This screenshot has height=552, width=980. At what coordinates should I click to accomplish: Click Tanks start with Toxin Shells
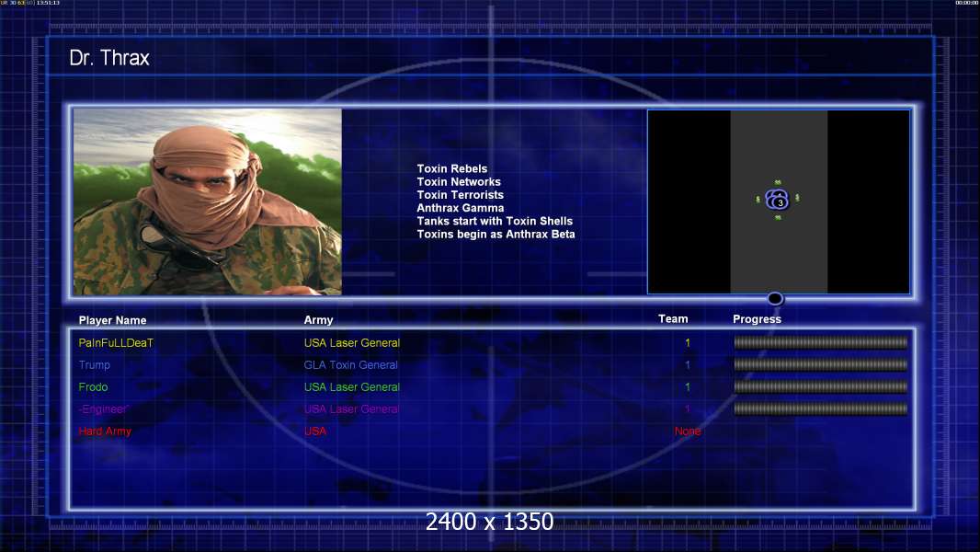(495, 222)
